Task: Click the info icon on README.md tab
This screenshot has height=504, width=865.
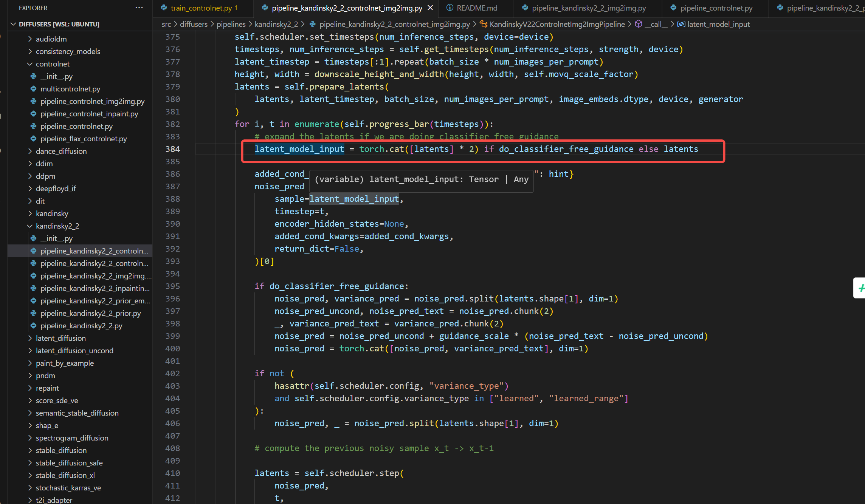Action: (x=450, y=8)
